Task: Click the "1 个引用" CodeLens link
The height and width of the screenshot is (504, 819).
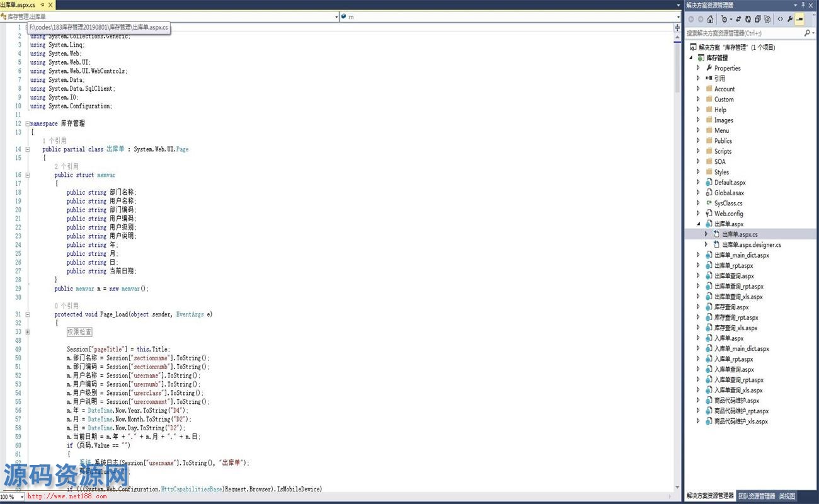Action: (54, 140)
